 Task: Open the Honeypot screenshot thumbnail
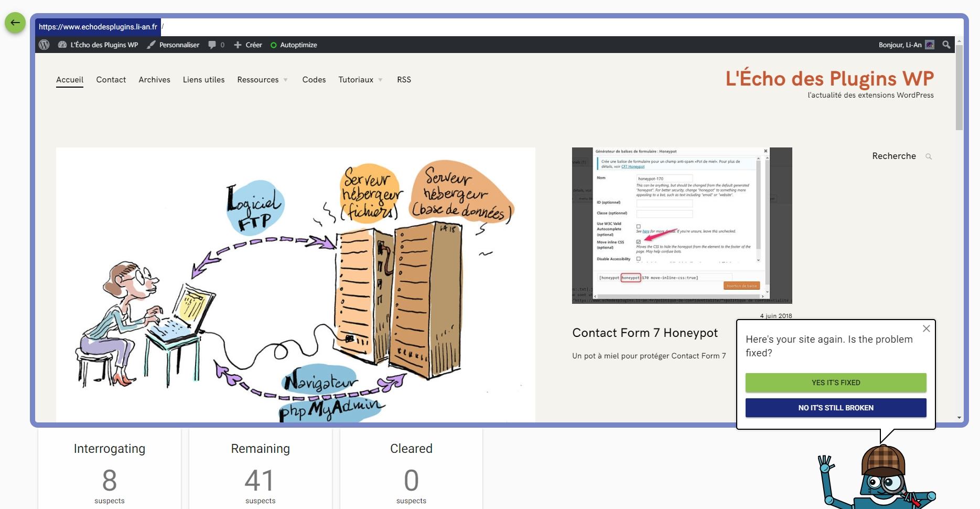(x=682, y=226)
